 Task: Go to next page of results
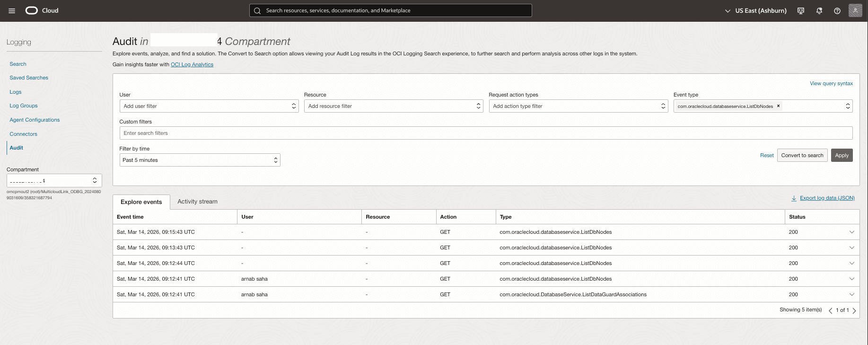point(854,310)
